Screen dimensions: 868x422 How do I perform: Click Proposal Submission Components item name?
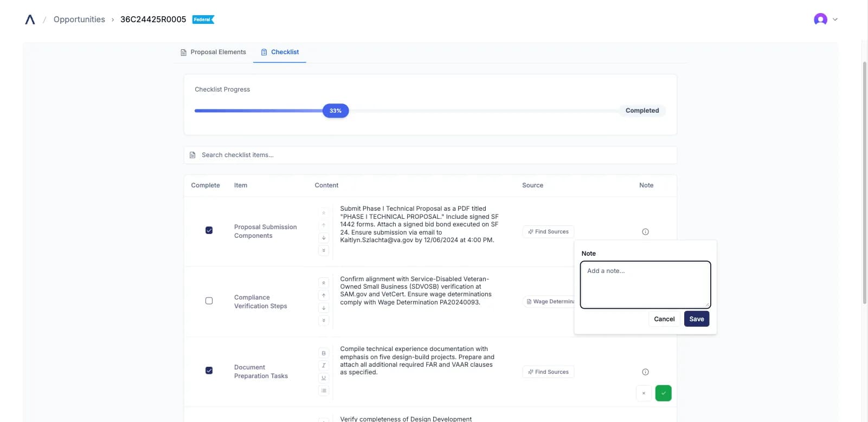(265, 231)
